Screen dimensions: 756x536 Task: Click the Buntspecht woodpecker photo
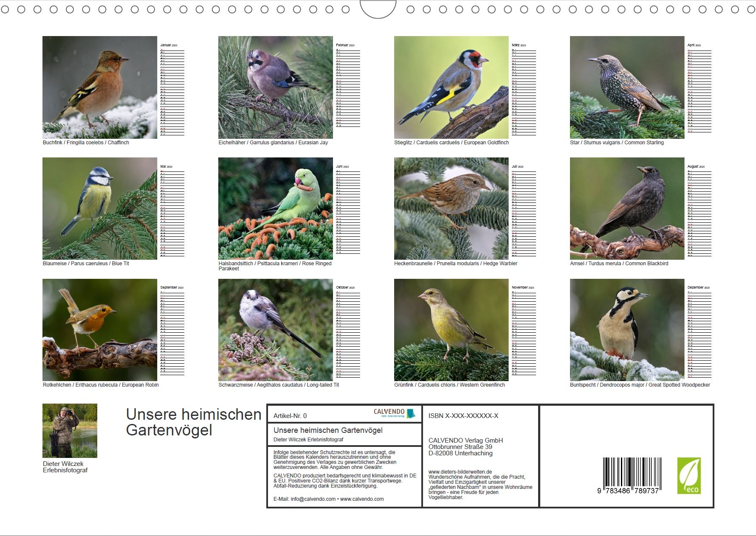[627, 330]
